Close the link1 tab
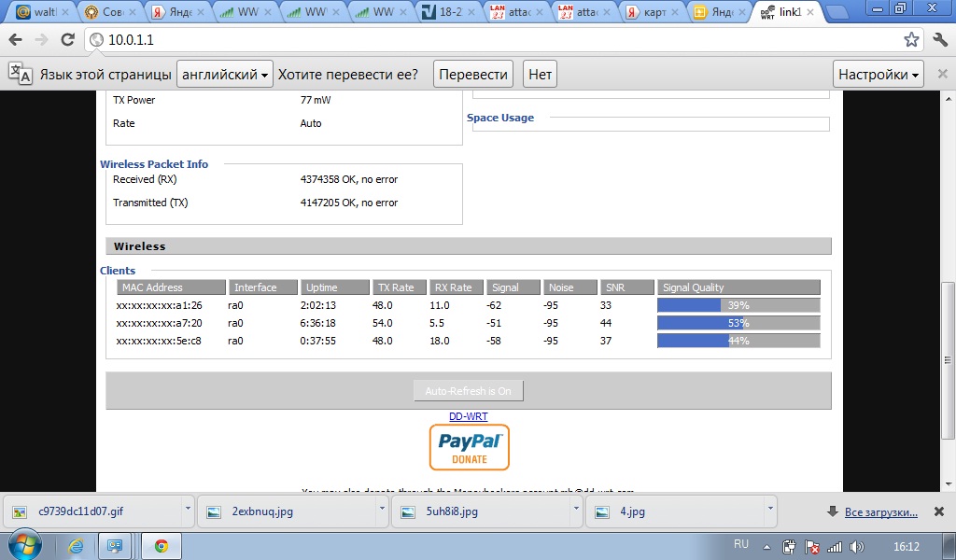The height and width of the screenshot is (560, 956). pos(809,11)
